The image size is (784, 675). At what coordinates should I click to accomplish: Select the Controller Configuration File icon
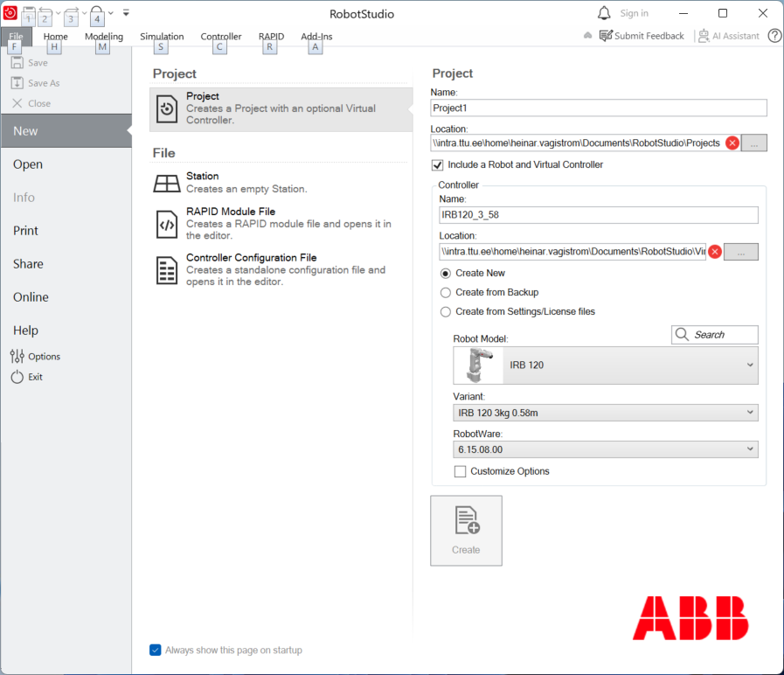coord(167,270)
